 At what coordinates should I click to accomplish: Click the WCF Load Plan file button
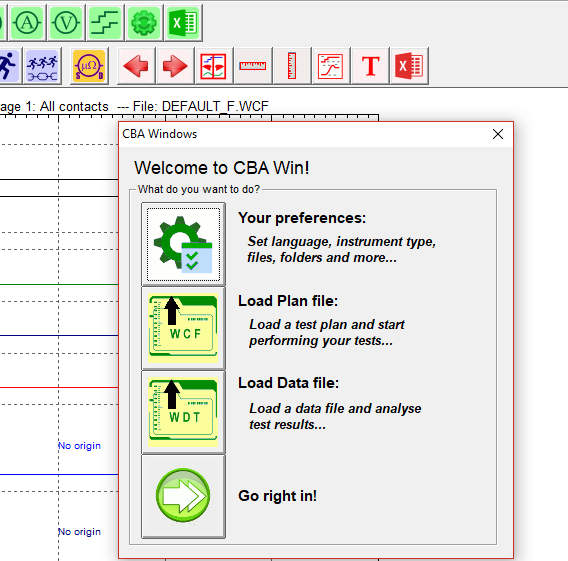coord(183,328)
